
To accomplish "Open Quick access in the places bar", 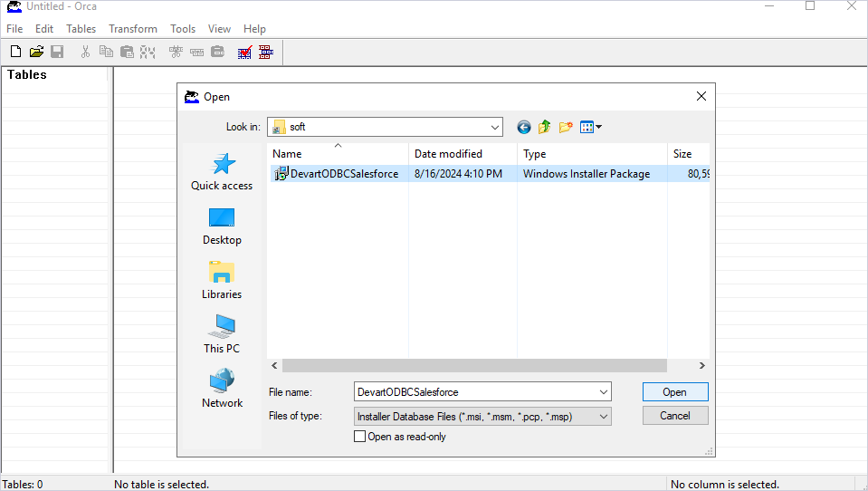I will (222, 171).
